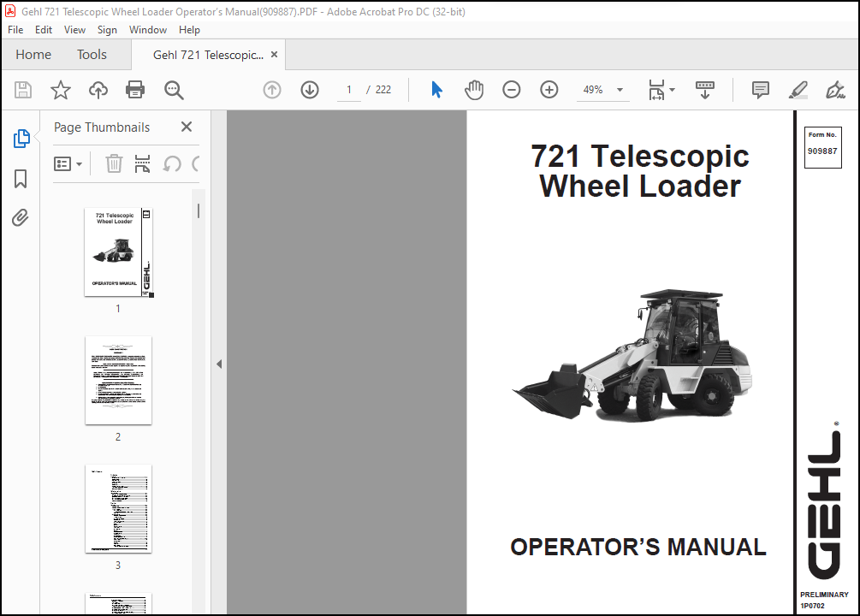The image size is (860, 616).
Task: Go to previous page arrow
Action: coord(272,90)
